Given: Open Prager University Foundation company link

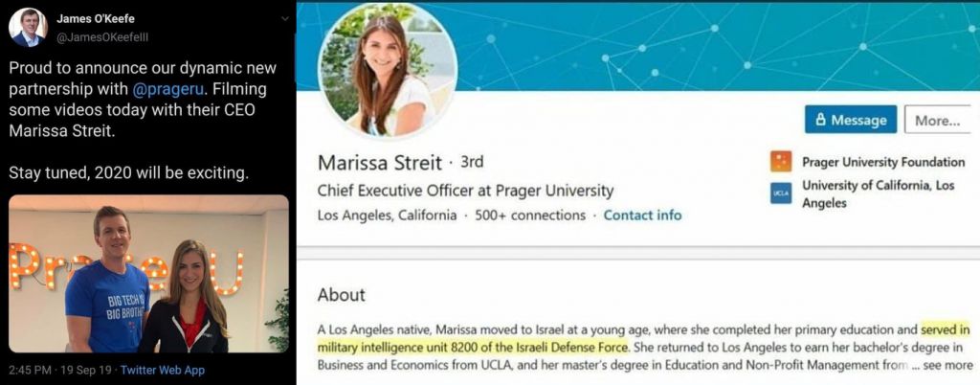Looking at the screenshot, I should (882, 162).
